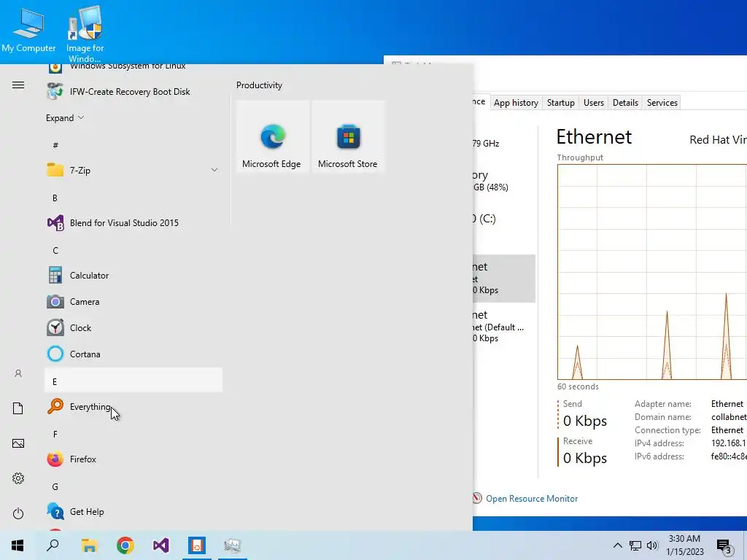Open the volume tray icon
747x560 pixels.
(652, 545)
